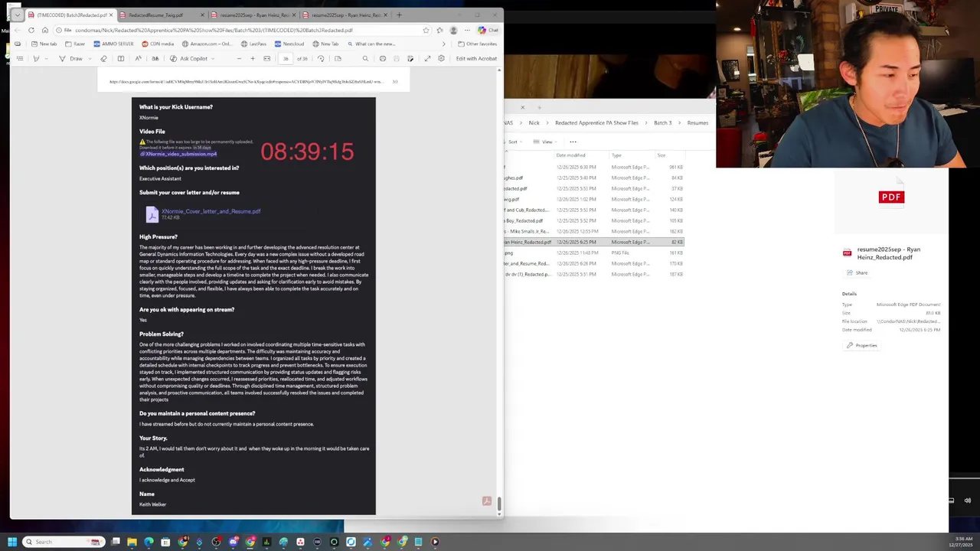Open the File Explorer taskbar icon
980x551 pixels.
point(132,542)
